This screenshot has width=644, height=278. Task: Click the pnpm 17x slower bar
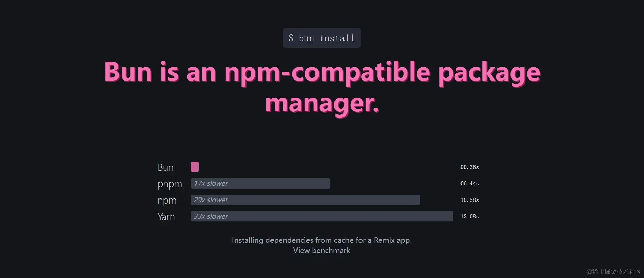coord(261,183)
